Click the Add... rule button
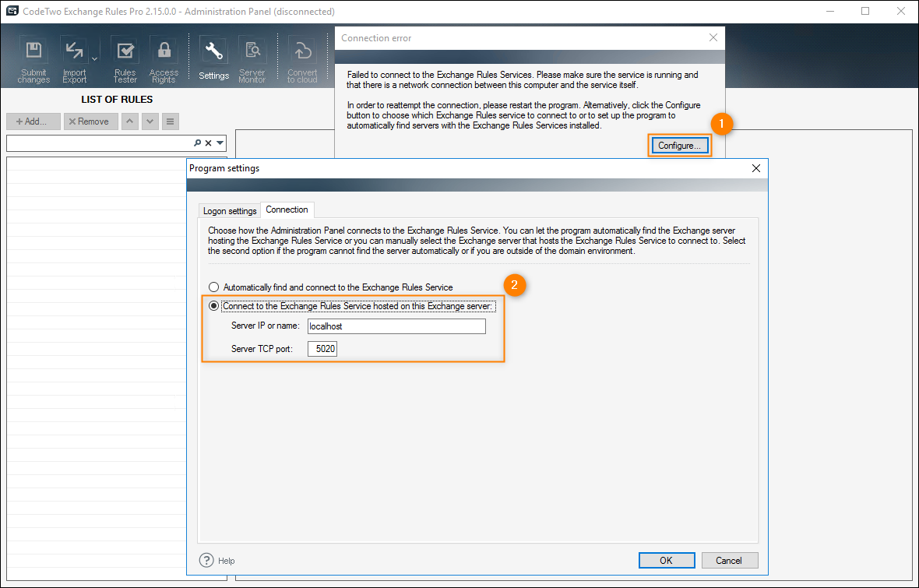 (x=33, y=121)
